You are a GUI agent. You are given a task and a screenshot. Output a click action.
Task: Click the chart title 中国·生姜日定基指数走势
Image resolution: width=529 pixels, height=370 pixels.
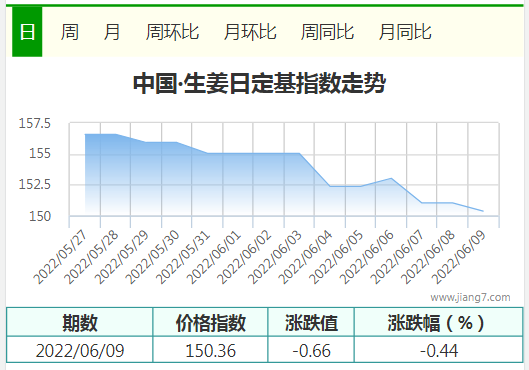pyautogui.click(x=259, y=83)
